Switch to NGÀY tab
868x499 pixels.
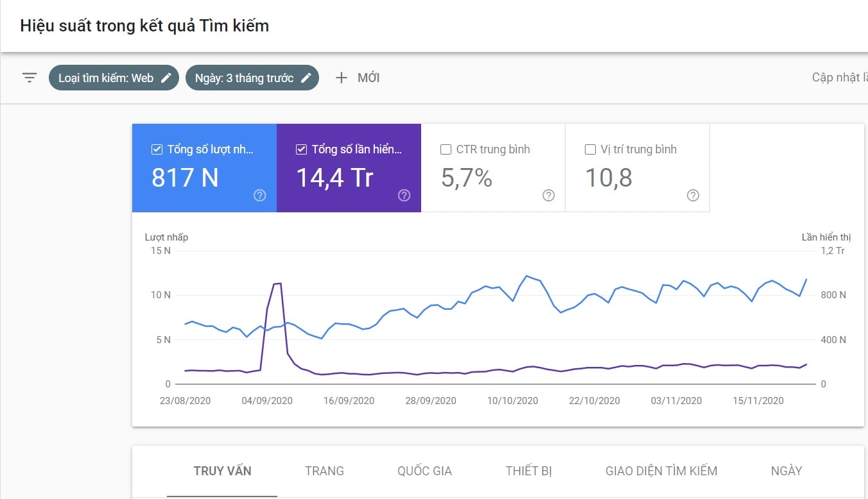pyautogui.click(x=786, y=471)
